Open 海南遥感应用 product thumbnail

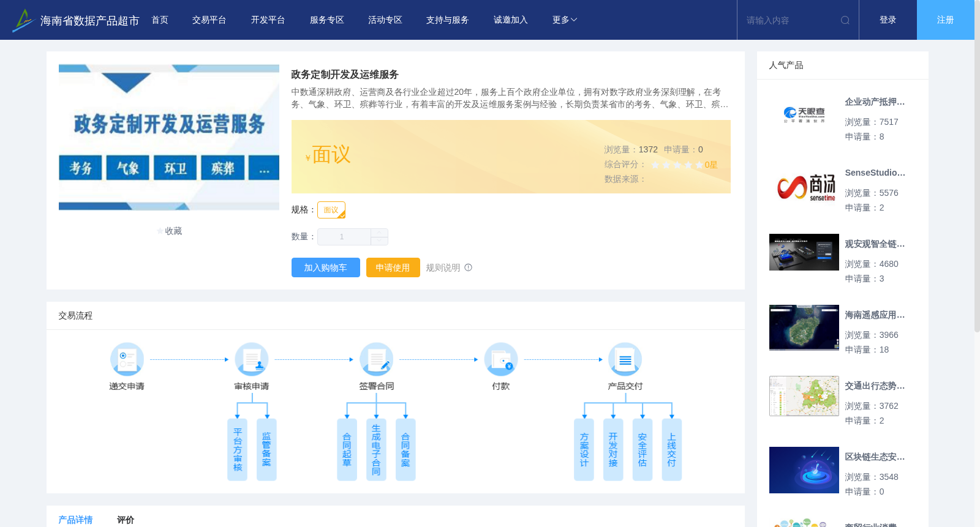(804, 327)
